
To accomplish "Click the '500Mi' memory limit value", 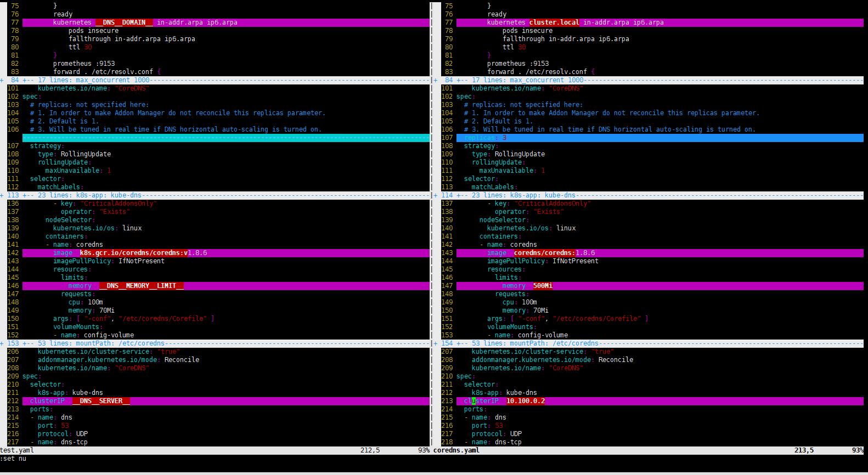I will (x=543, y=286).
